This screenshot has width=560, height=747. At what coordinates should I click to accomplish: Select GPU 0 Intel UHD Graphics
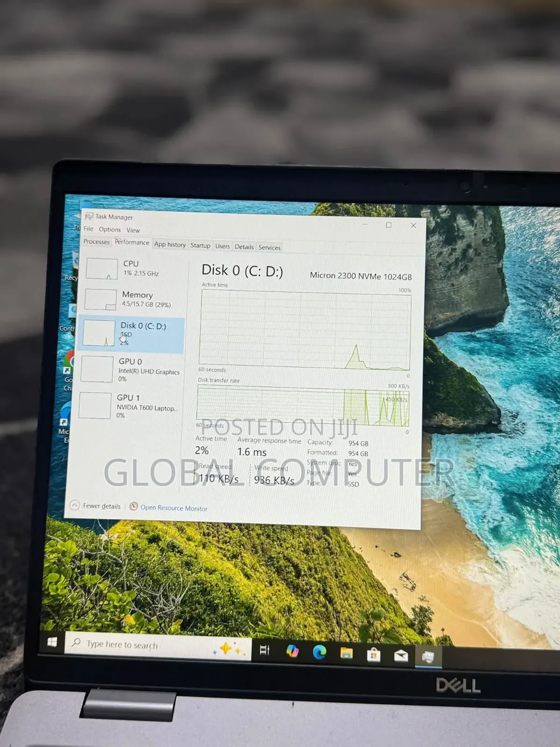pyautogui.click(x=131, y=369)
